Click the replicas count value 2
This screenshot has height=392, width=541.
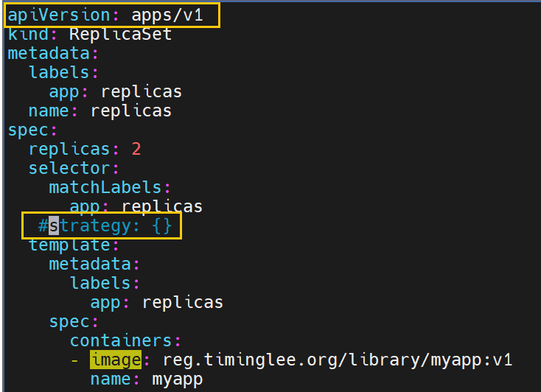[136, 149]
